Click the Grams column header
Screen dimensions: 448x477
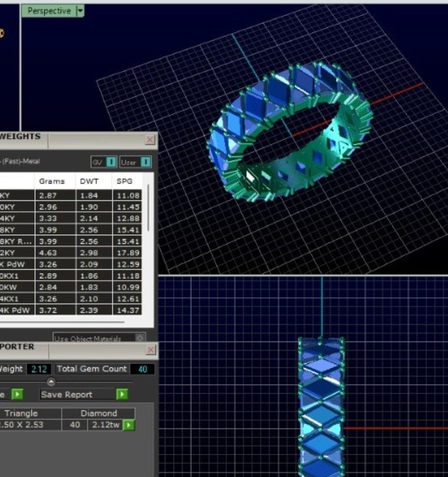(52, 181)
